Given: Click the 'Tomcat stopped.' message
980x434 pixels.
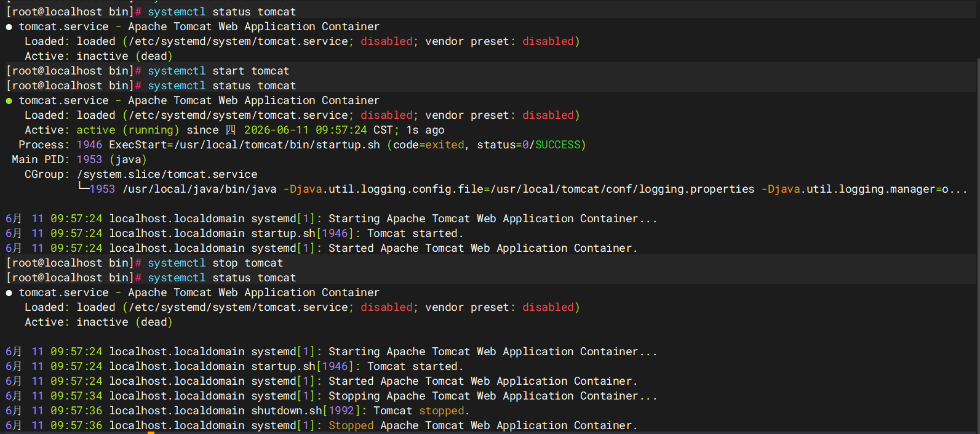Looking at the screenshot, I should 421,411.
